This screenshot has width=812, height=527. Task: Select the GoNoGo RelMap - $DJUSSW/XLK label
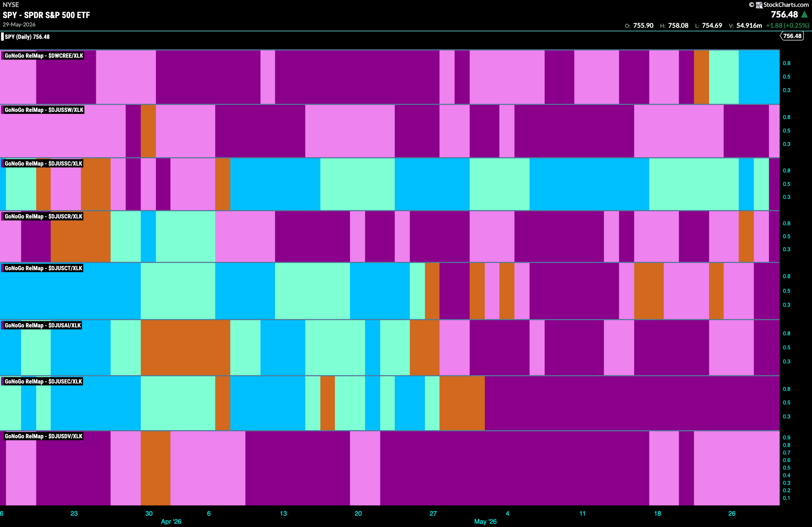[44, 110]
